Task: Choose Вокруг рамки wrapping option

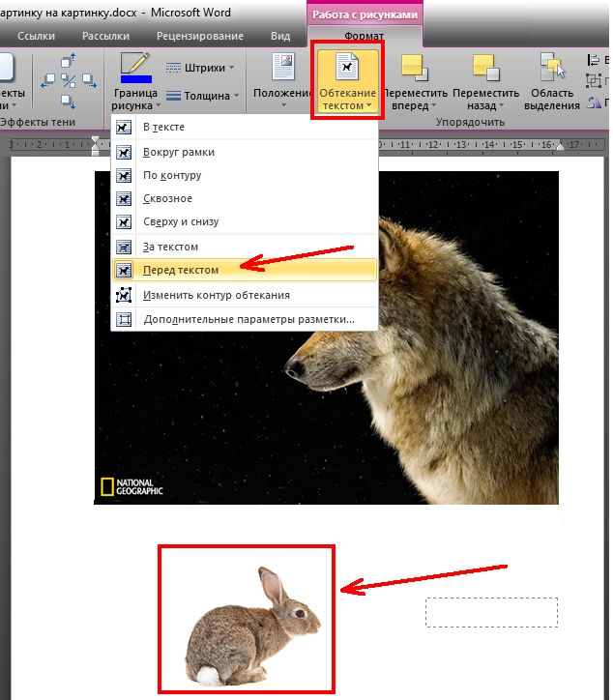Action: 245,152
